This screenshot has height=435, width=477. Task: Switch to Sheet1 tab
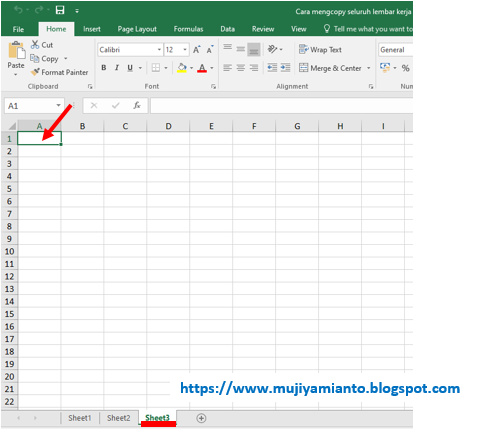pos(80,418)
